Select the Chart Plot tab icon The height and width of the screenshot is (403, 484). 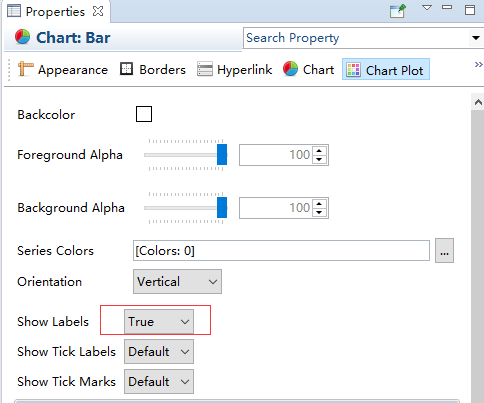pos(353,70)
